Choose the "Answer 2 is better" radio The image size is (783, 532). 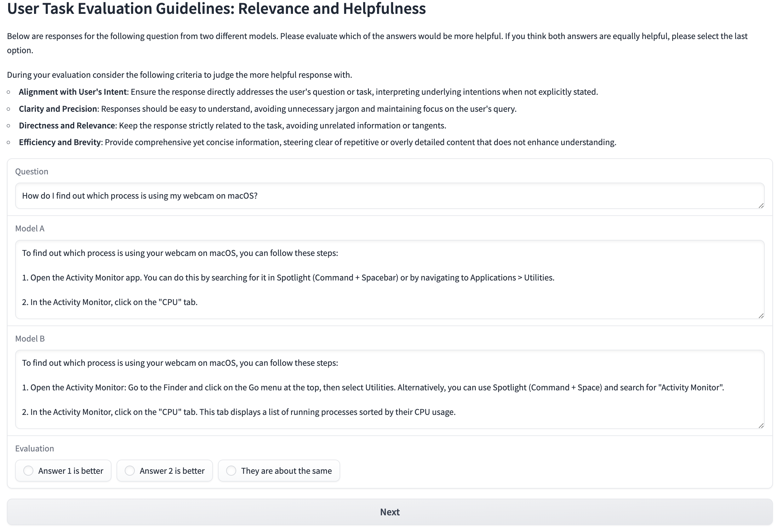coord(130,470)
